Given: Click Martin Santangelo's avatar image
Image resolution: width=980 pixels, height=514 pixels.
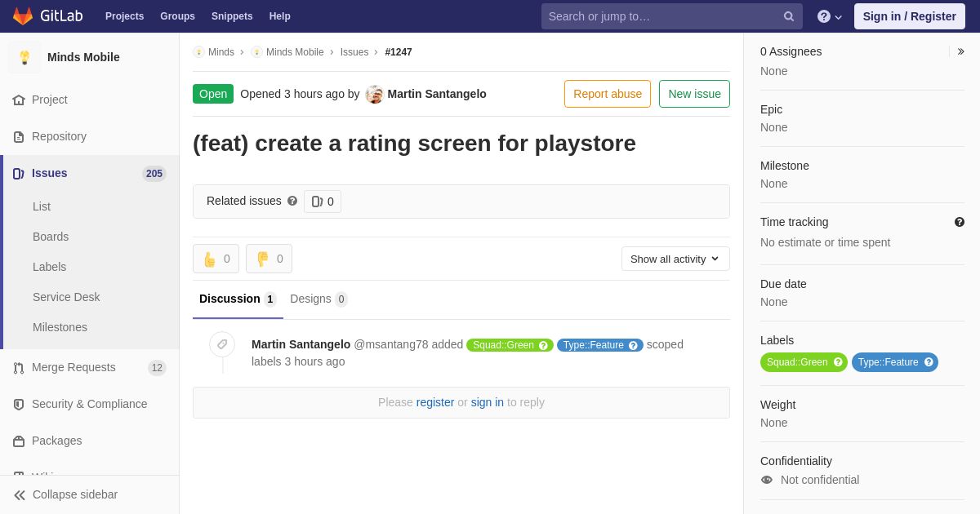Looking at the screenshot, I should pos(374,94).
